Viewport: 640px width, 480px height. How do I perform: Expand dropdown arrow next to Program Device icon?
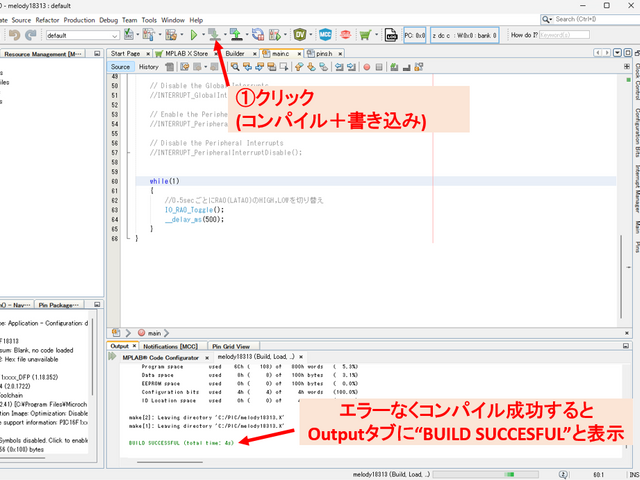tap(225, 35)
